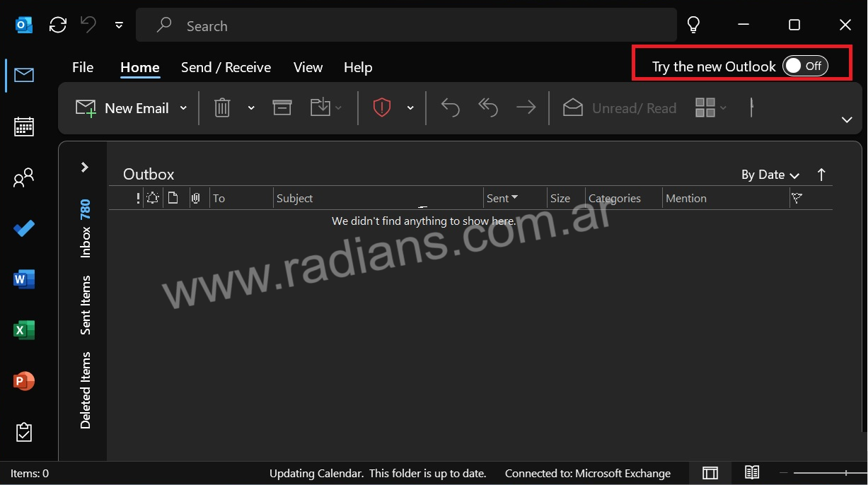Launch the To Do checkmark app

coord(24,228)
